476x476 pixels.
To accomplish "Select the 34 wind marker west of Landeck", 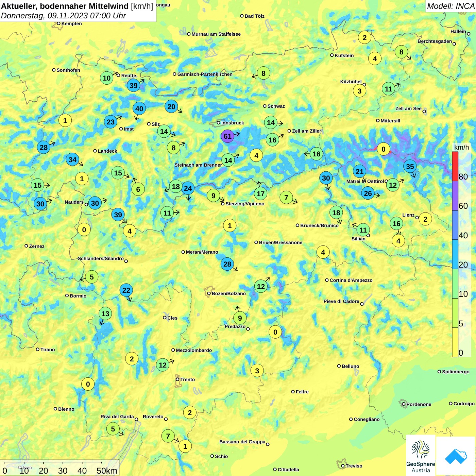I will click(72, 159).
